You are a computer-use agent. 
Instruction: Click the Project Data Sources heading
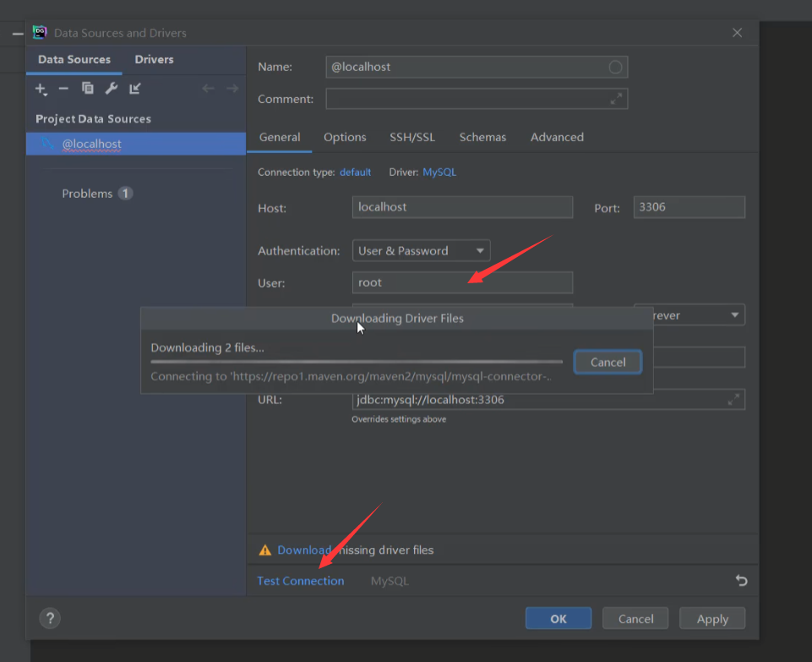click(x=93, y=119)
